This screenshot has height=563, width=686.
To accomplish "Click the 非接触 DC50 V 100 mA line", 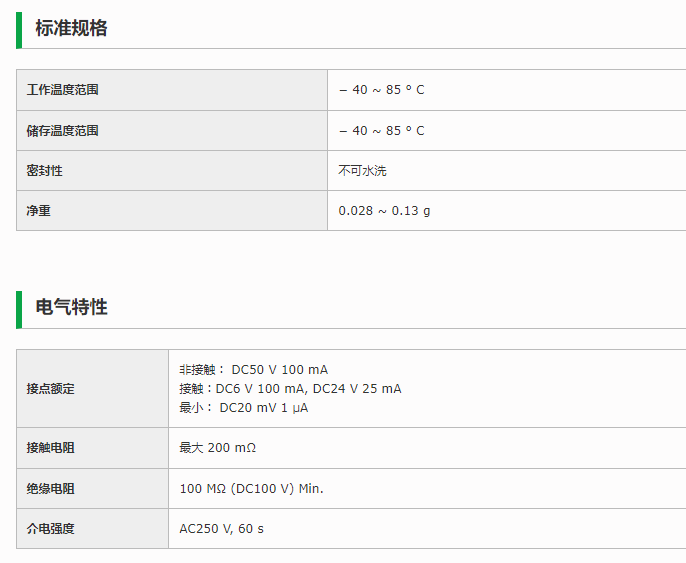I will pyautogui.click(x=253, y=370).
